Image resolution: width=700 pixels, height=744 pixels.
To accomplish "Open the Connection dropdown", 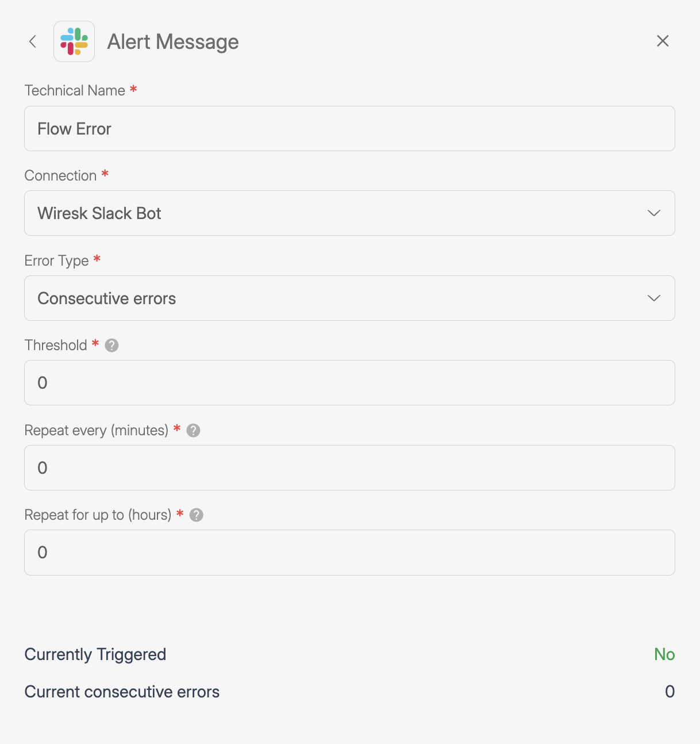I will [x=349, y=213].
